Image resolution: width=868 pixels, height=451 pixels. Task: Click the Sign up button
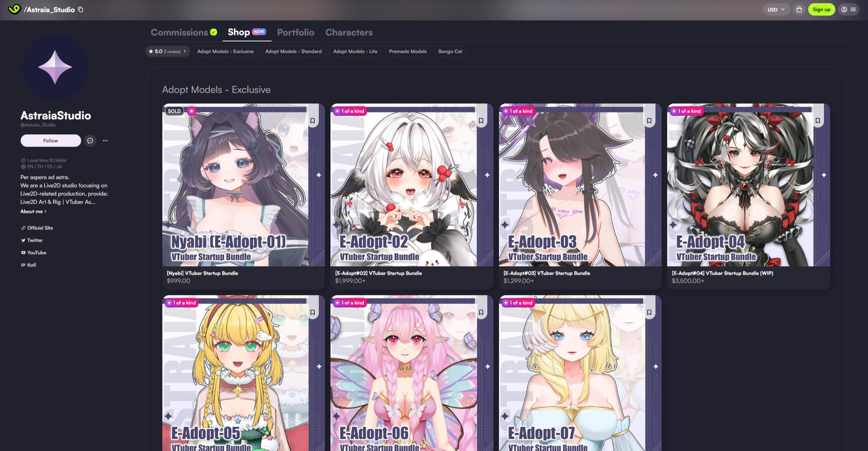pyautogui.click(x=821, y=9)
